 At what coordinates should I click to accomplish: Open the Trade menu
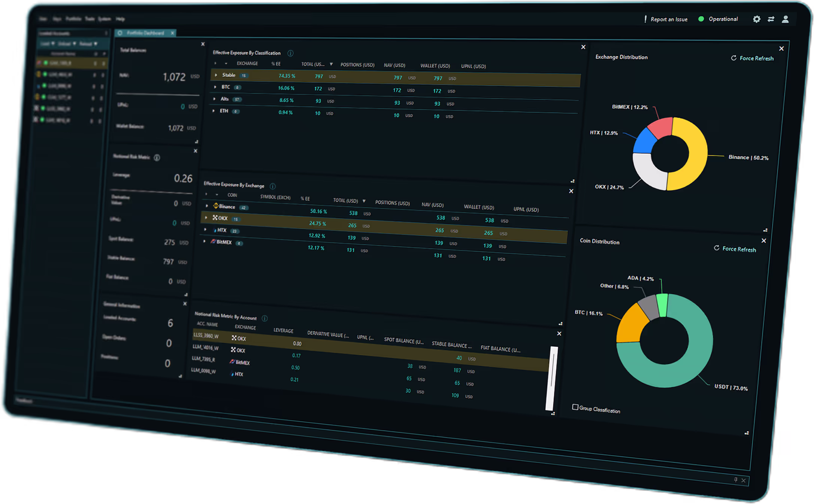(90, 19)
